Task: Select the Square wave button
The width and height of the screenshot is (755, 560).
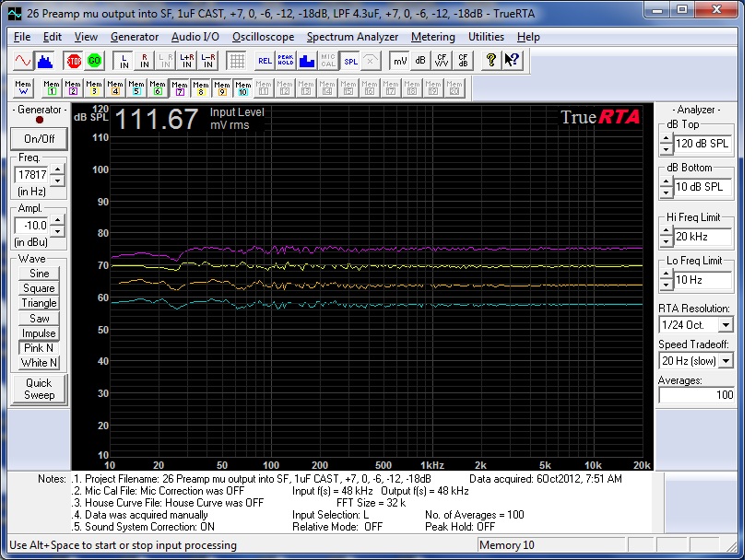Action: [39, 288]
